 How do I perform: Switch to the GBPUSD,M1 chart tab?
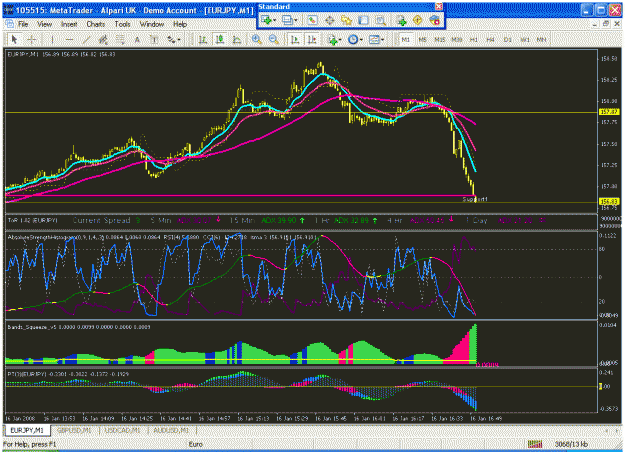75,430
